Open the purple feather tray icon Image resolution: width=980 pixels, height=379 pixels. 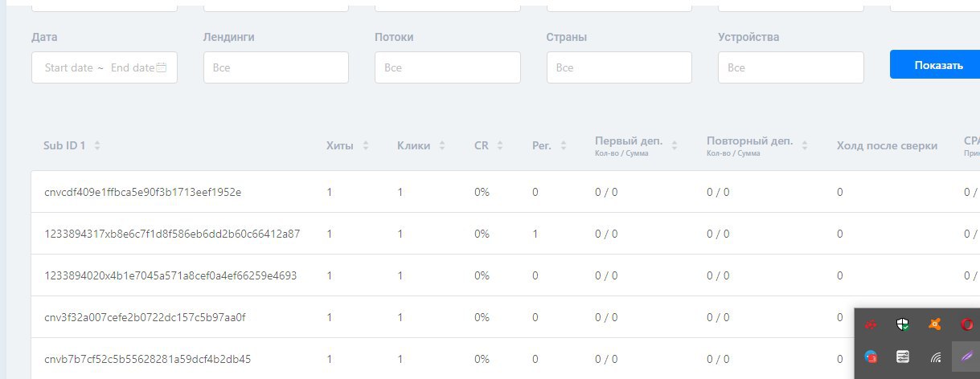[966, 357]
